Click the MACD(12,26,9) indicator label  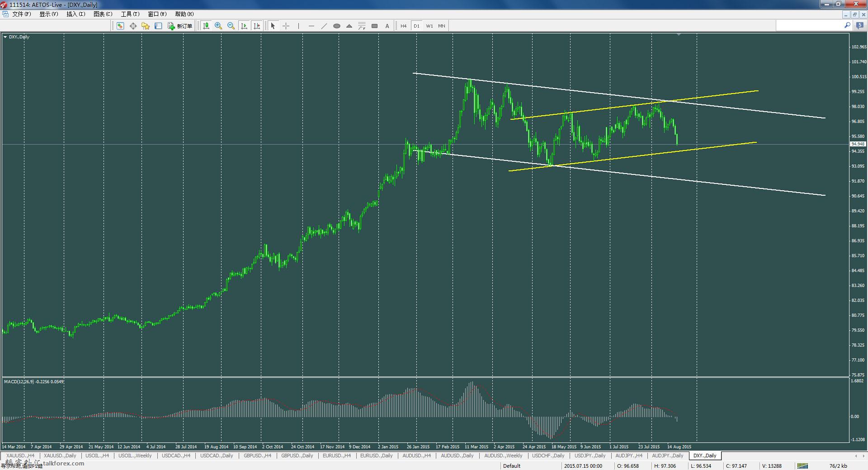pyautogui.click(x=34, y=382)
